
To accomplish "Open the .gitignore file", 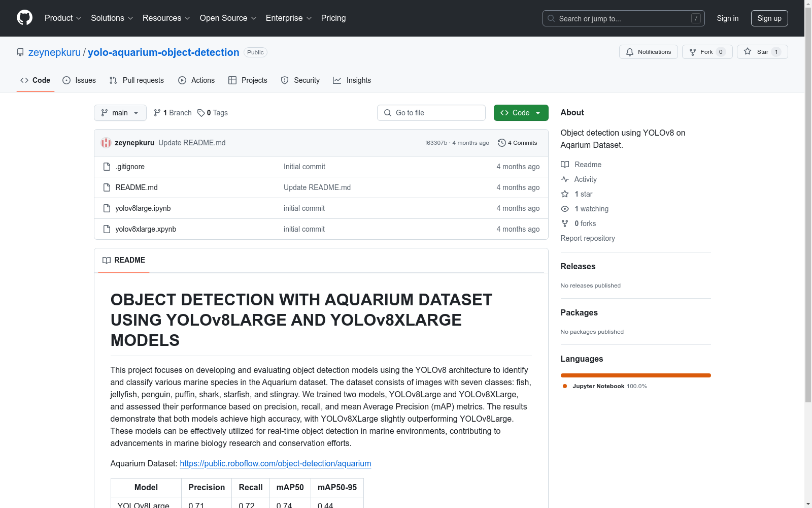I will (x=130, y=167).
